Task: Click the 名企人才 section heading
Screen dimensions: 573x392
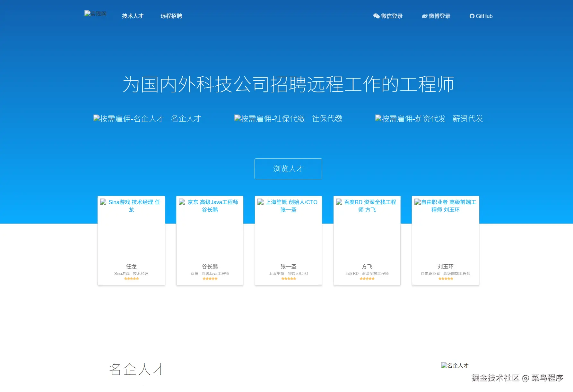Action: (x=137, y=369)
